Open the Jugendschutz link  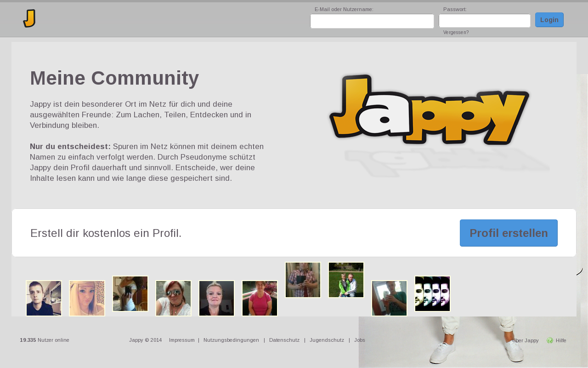tap(327, 340)
